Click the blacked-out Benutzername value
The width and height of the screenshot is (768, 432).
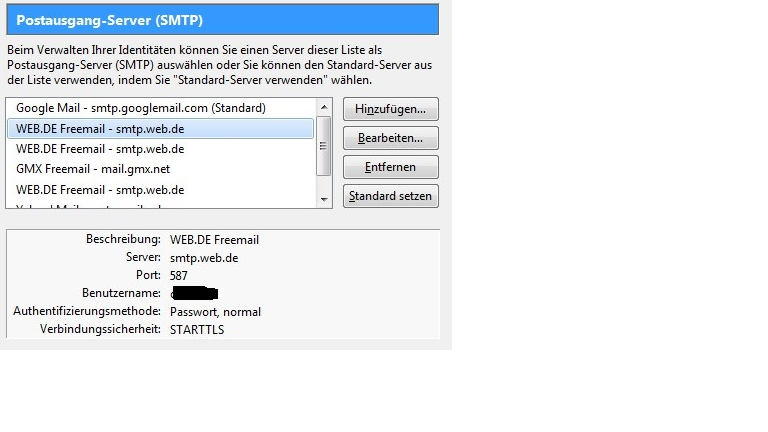(x=194, y=293)
